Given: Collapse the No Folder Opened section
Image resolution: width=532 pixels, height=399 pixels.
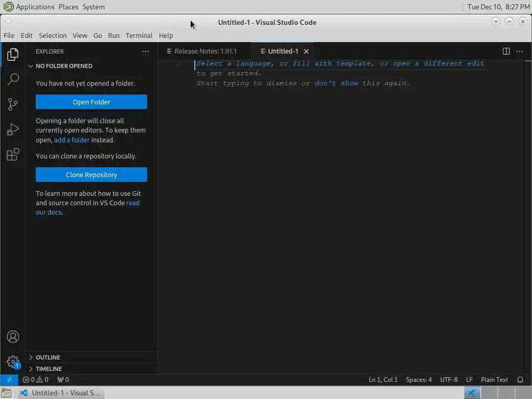Looking at the screenshot, I should (x=91, y=66).
